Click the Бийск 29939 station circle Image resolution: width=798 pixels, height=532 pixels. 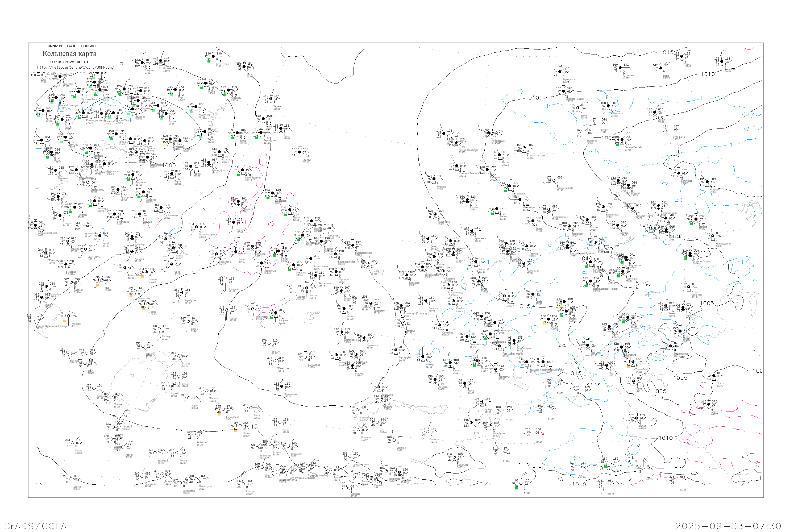[x=533, y=294]
